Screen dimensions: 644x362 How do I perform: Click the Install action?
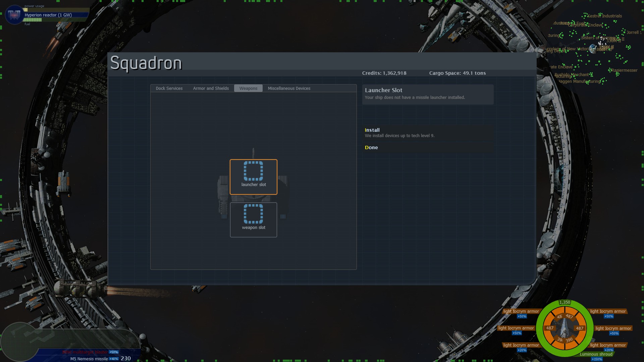coord(428,133)
